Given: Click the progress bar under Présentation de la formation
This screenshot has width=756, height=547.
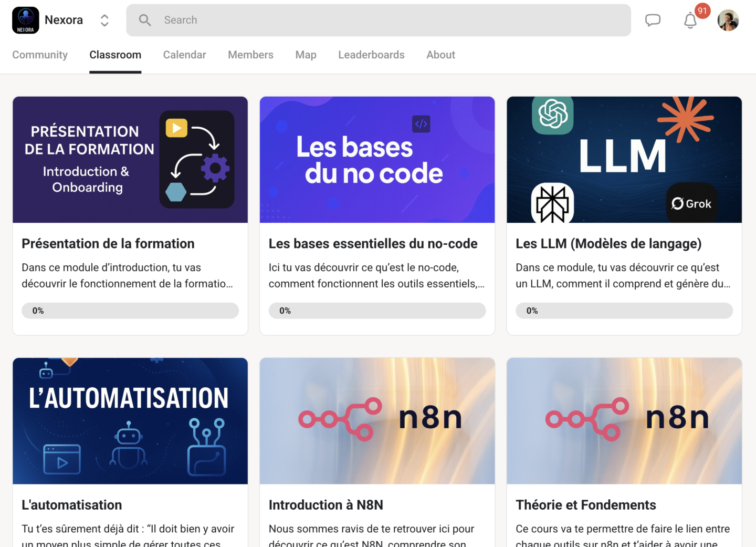Looking at the screenshot, I should (130, 311).
